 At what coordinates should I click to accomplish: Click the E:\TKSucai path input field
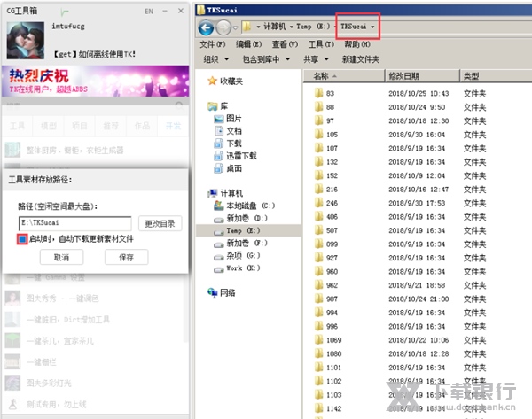coord(75,223)
